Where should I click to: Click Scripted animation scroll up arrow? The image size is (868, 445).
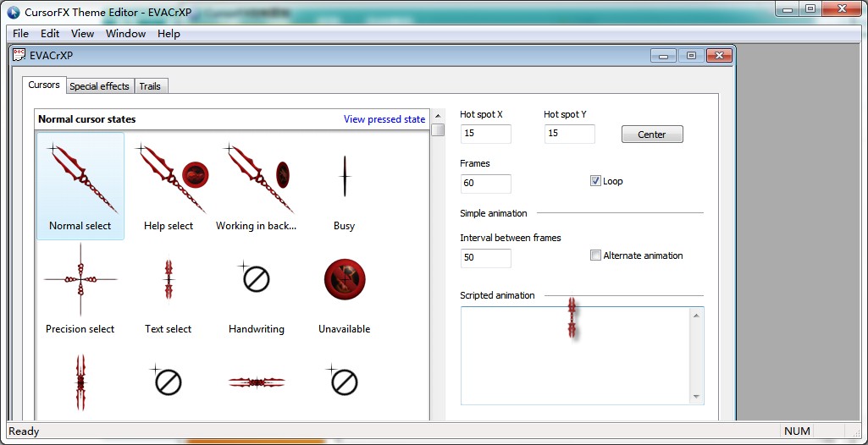point(696,315)
